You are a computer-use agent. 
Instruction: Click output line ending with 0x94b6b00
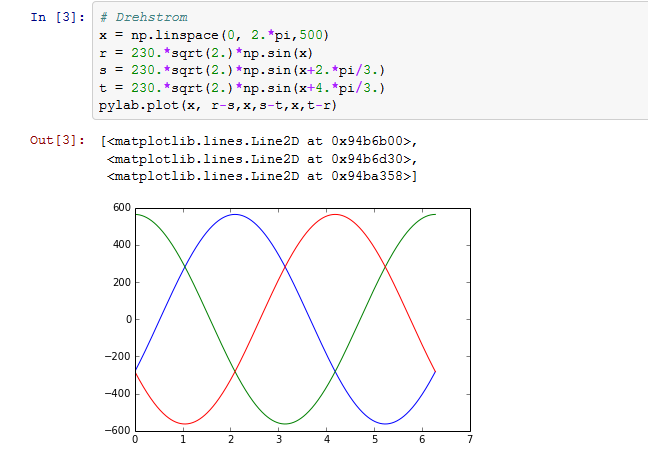pyautogui.click(x=259, y=141)
